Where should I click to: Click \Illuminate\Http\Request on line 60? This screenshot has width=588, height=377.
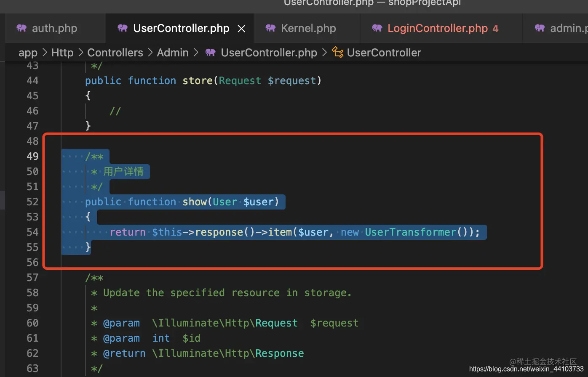225,323
